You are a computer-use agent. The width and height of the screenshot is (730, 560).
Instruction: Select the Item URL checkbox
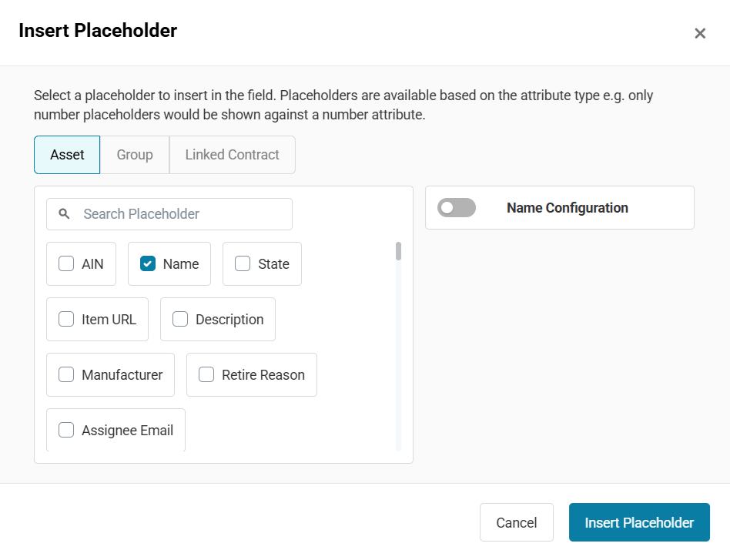coord(67,319)
